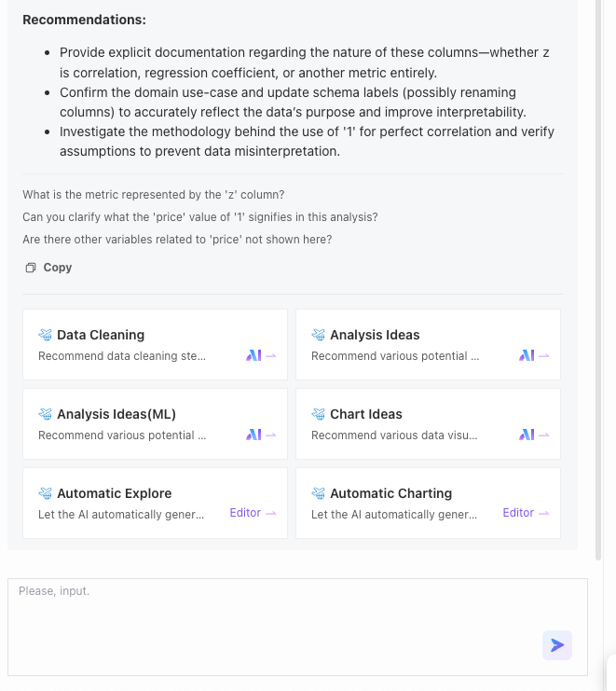Click the copy icon beside Copy

point(31,268)
